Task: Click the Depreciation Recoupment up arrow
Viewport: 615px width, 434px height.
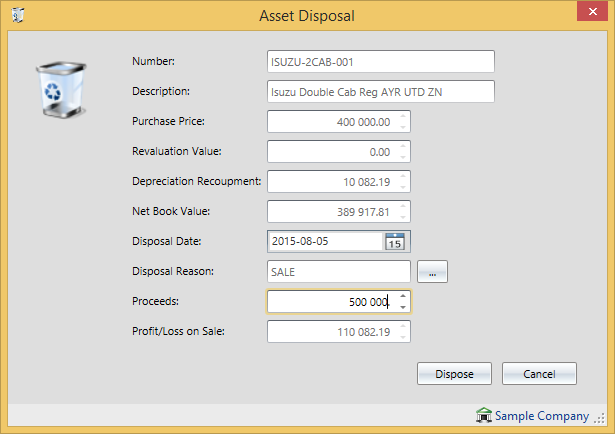Action: (402, 176)
